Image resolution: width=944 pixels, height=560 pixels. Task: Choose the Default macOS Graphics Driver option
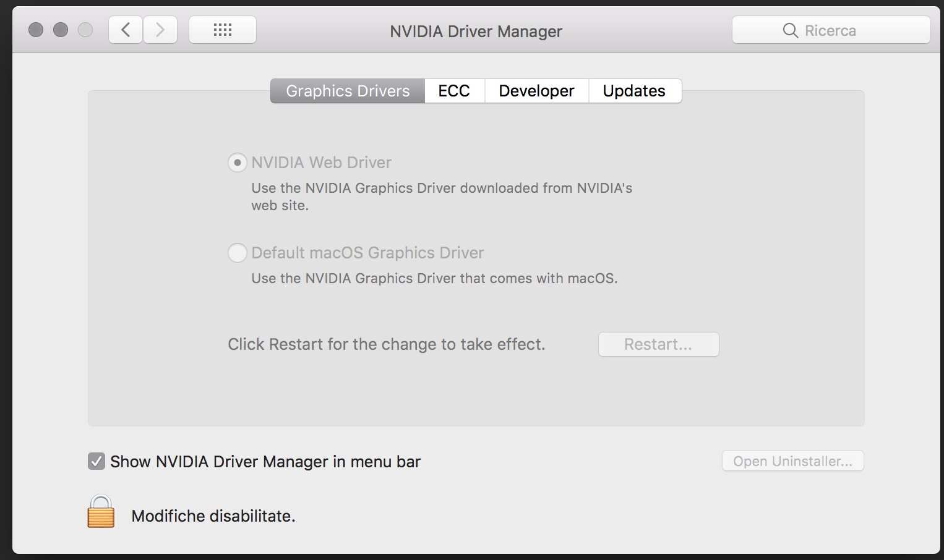coord(238,253)
